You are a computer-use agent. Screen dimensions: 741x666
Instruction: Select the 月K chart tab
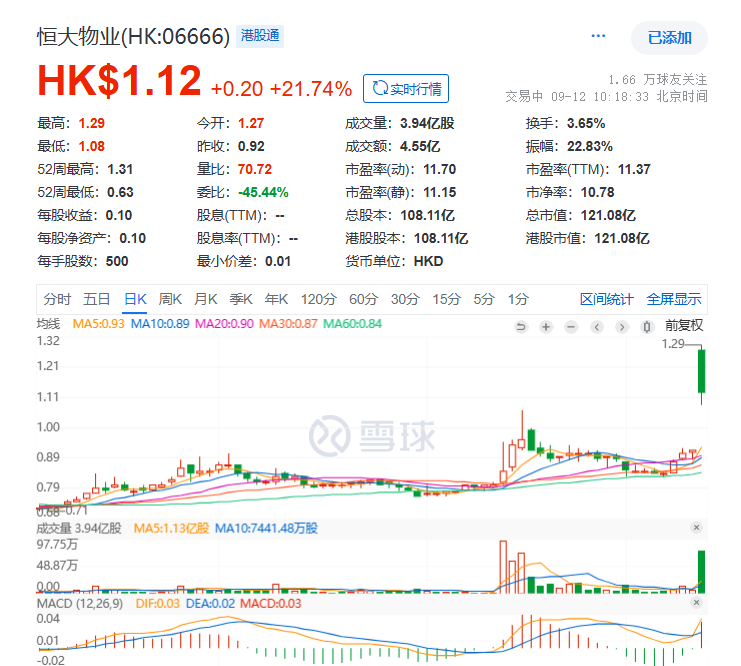pyautogui.click(x=206, y=299)
